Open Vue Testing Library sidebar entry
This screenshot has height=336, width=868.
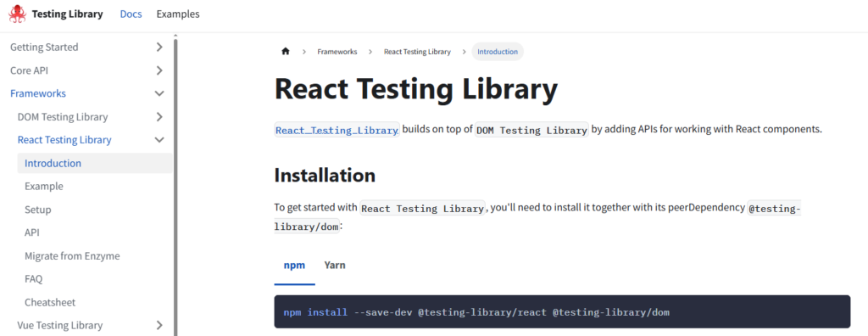(60, 326)
